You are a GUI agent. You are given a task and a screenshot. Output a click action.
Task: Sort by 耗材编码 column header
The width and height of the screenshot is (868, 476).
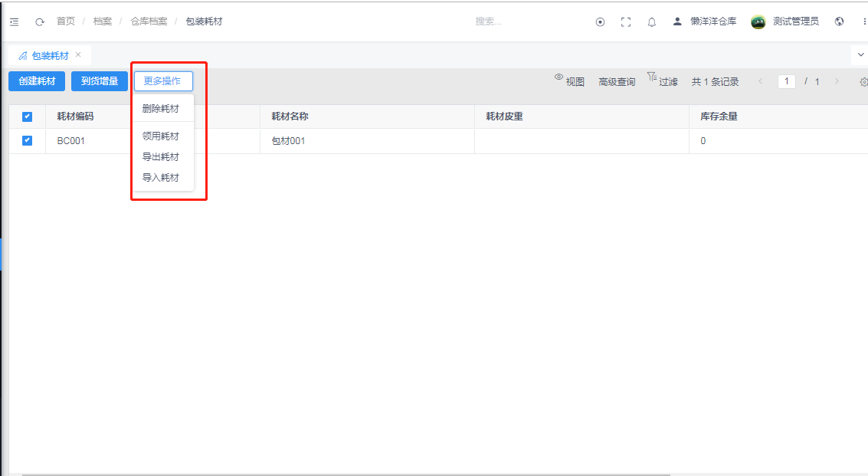coord(75,117)
